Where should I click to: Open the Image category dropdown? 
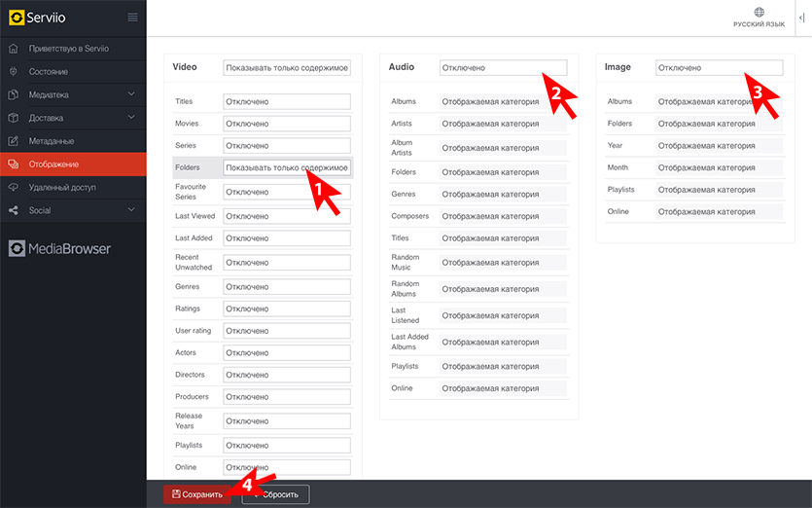[x=720, y=68]
